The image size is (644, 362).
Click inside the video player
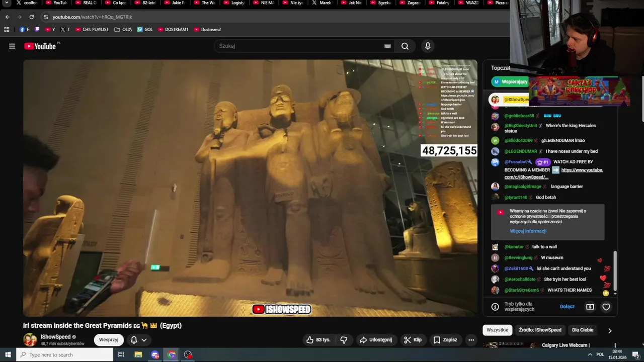point(250,188)
